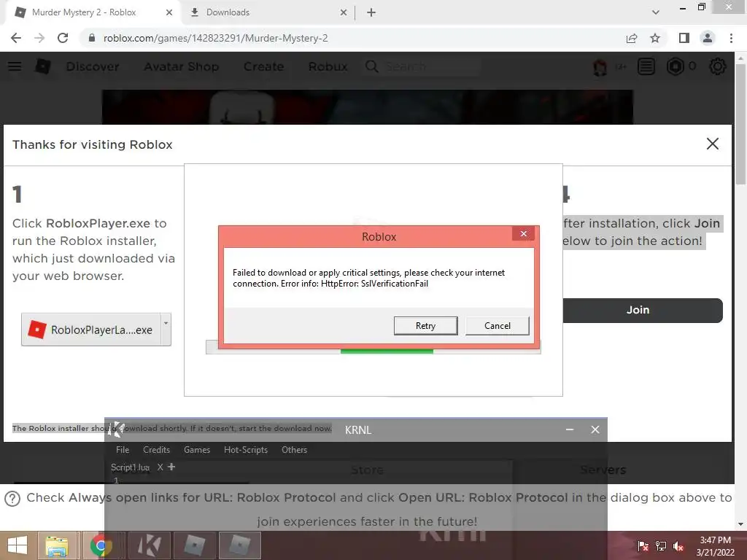
Task: Open Discover in Roblox navbar
Action: pyautogui.click(x=93, y=66)
